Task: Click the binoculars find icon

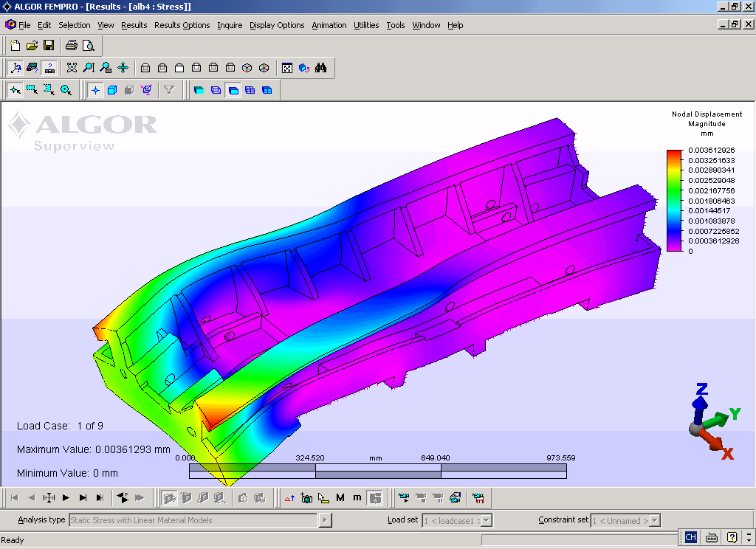Action: [320, 67]
